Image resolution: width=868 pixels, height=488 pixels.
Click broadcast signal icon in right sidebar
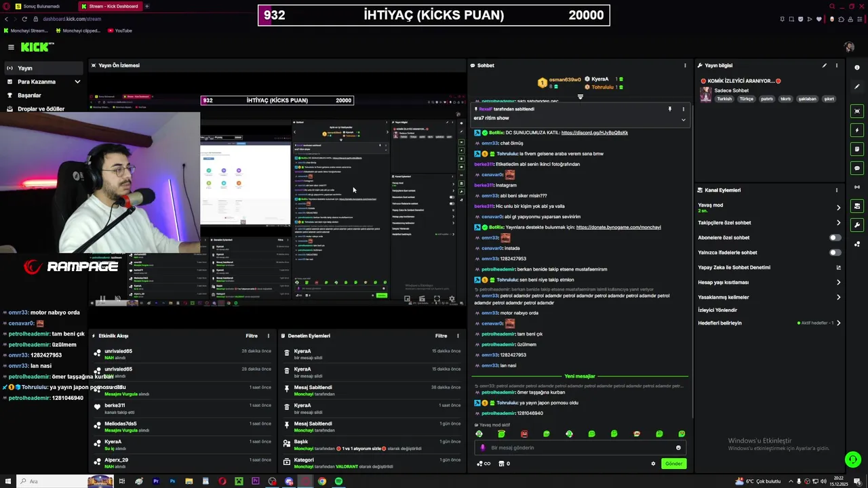857,187
